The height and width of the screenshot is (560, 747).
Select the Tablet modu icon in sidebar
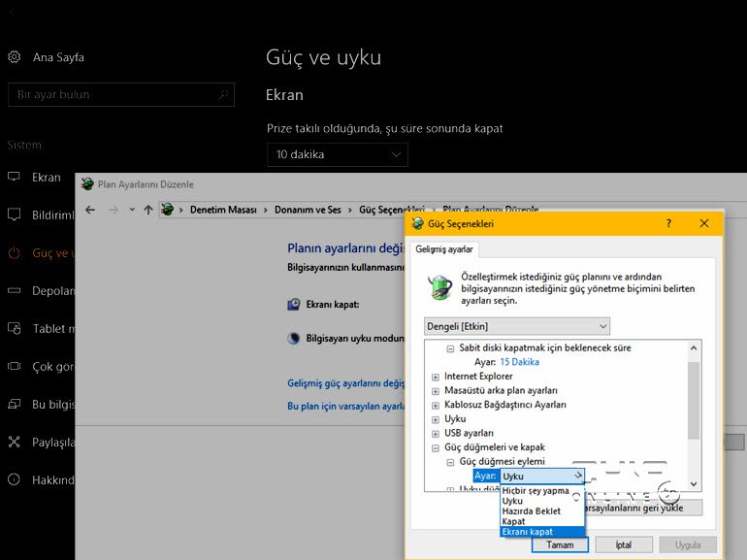pyautogui.click(x=14, y=328)
